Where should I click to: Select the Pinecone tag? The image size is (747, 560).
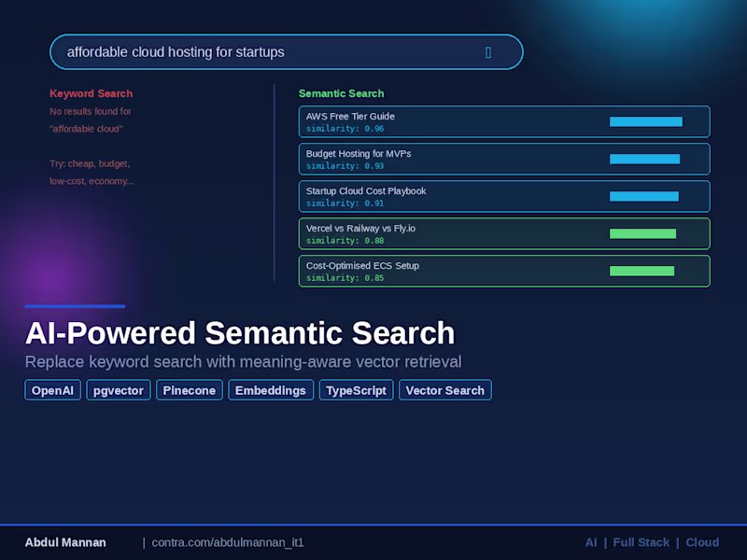(190, 390)
